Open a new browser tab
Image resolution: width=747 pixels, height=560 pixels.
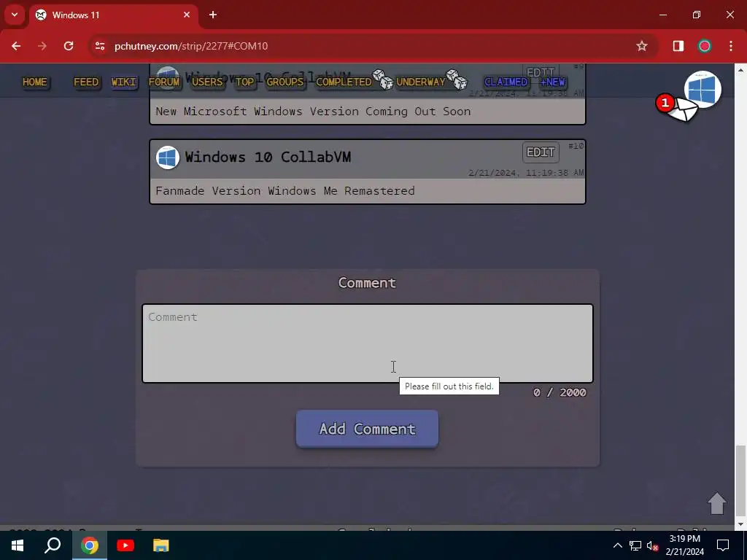click(213, 15)
